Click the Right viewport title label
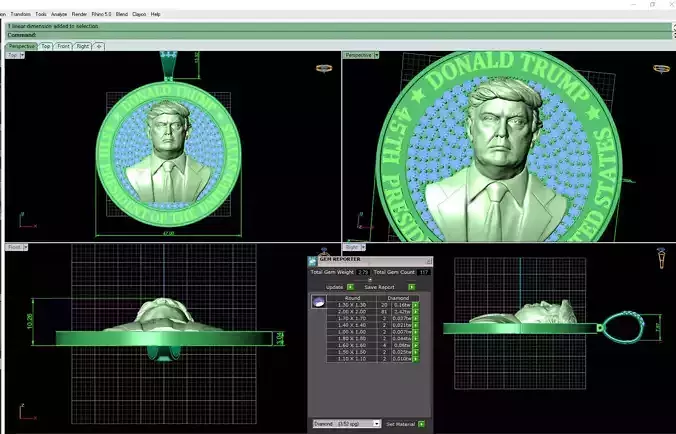This screenshot has width=676, height=434. tap(352, 247)
